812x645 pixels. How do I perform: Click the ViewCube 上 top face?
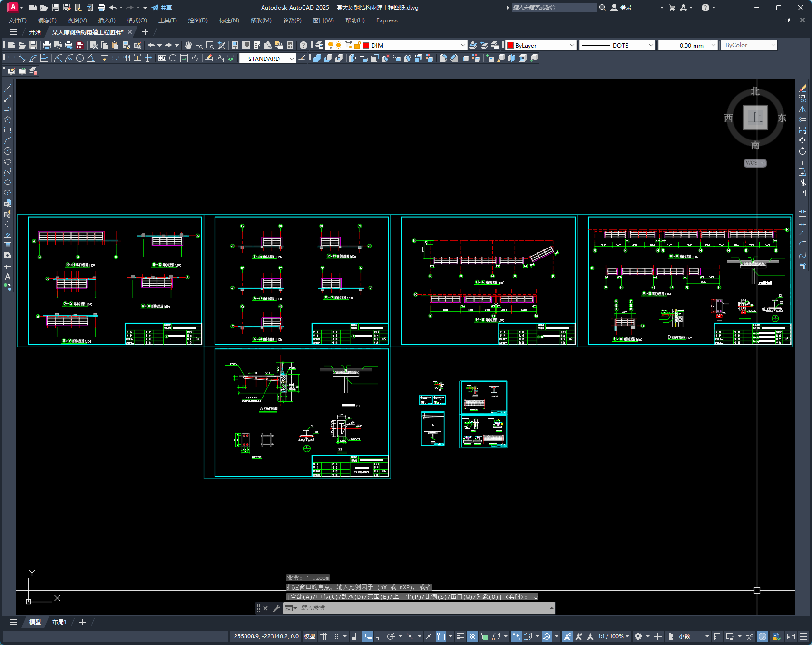[755, 117]
